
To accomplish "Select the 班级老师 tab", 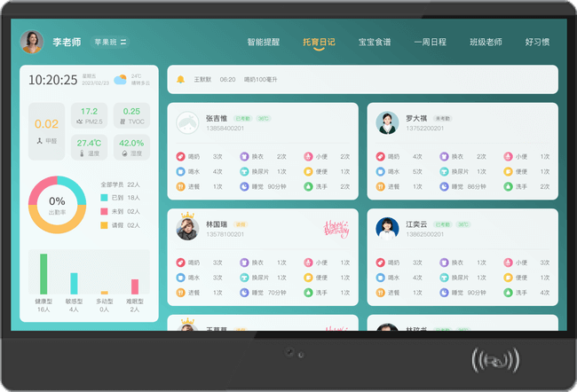I will (486, 42).
